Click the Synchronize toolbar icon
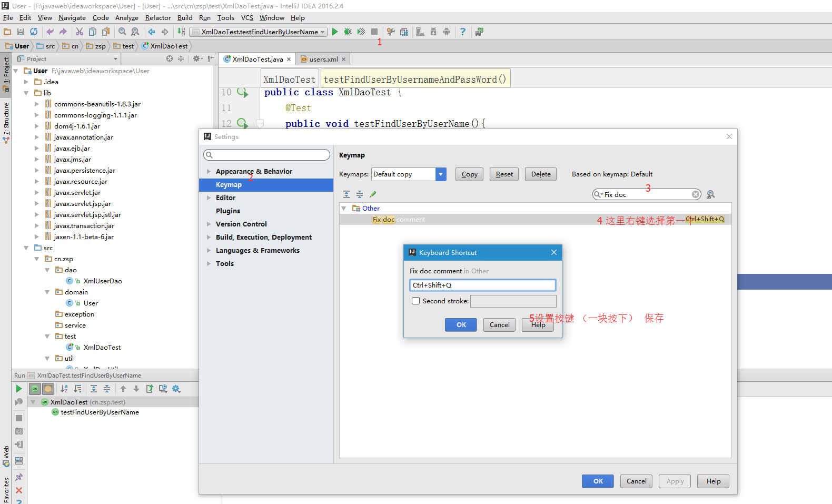The image size is (832, 504). (x=34, y=32)
